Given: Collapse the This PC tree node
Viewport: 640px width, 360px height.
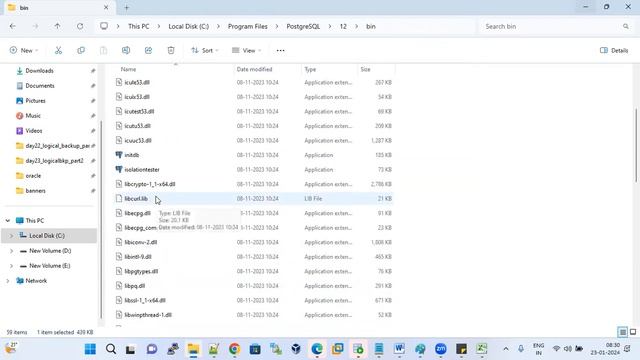Looking at the screenshot, I should coord(8,221).
